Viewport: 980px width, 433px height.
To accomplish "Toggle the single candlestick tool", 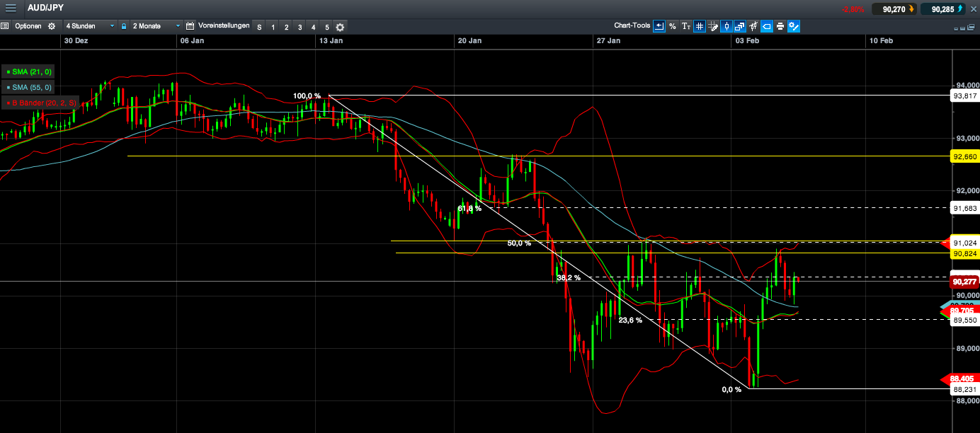I will tap(727, 26).
